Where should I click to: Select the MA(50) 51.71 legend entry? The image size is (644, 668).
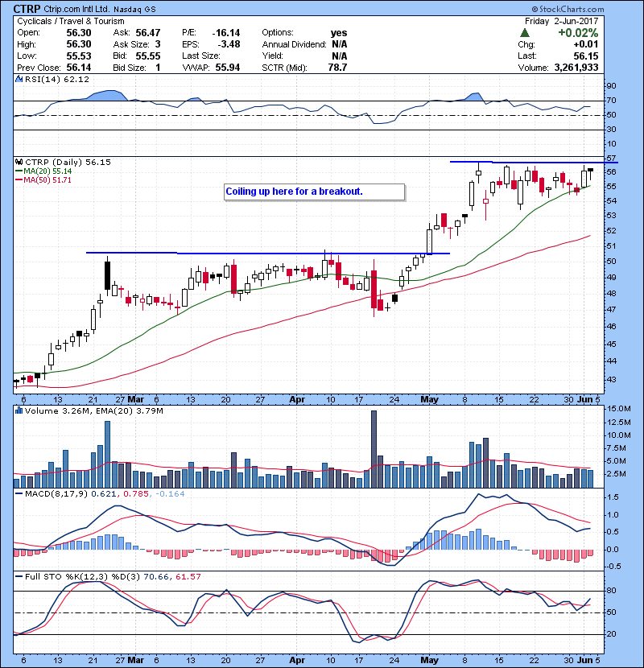click(43, 180)
